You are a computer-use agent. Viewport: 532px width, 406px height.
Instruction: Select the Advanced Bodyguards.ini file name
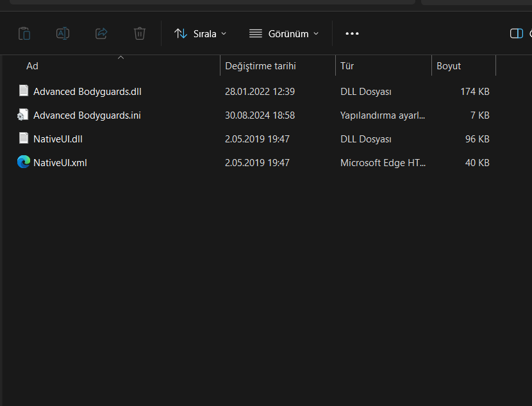(87, 115)
